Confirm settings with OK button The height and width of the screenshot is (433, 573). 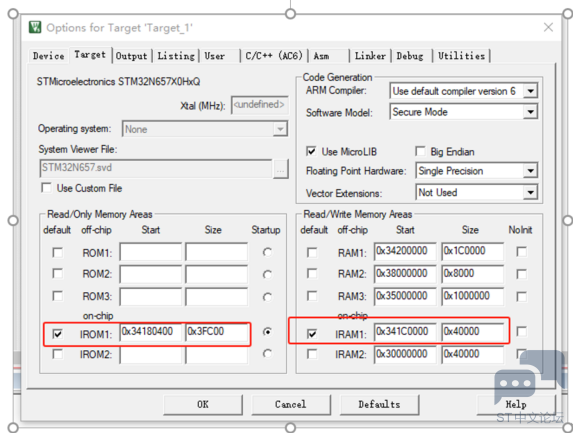tap(203, 404)
